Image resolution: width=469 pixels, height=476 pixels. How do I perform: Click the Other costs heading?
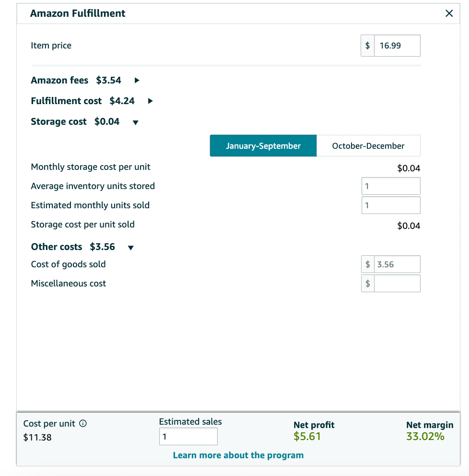tap(57, 247)
